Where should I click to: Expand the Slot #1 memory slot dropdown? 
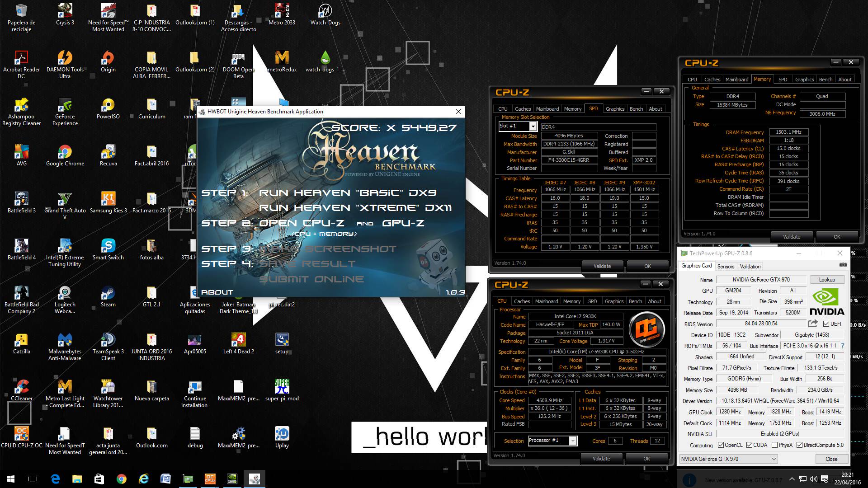click(533, 127)
